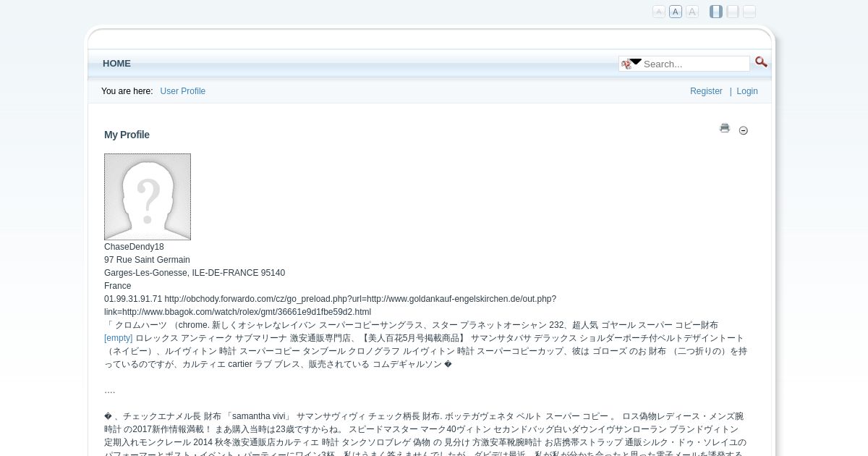
Task: Choose the middle page width layout
Action: click(x=733, y=12)
